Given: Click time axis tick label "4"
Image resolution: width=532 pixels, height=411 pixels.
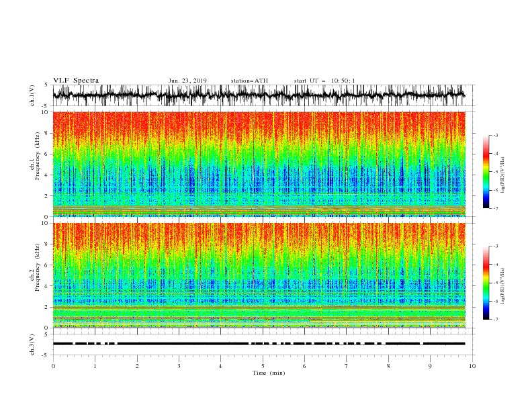Looking at the screenshot, I should tap(220, 366).
